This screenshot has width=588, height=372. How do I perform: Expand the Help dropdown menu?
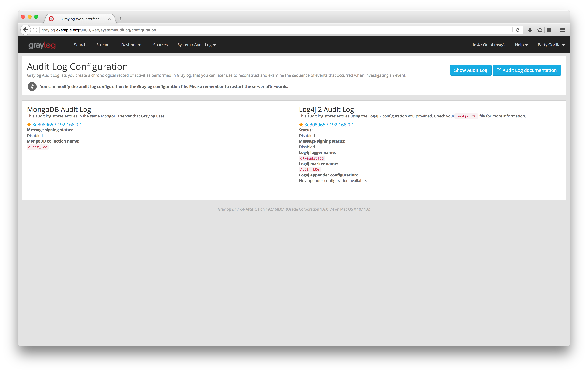point(521,45)
